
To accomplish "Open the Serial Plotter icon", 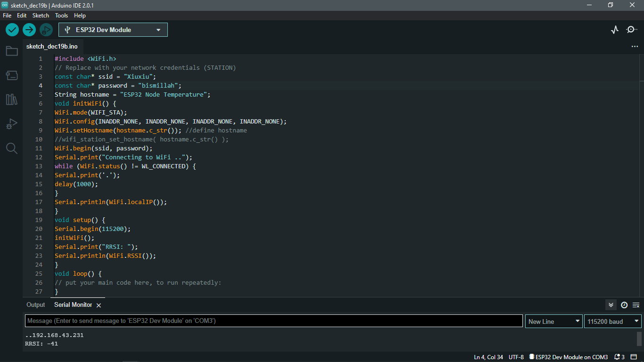I will (614, 29).
